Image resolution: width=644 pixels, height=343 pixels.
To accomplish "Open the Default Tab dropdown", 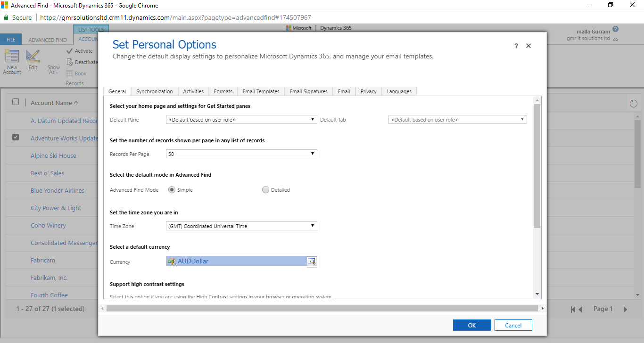I will click(x=457, y=120).
